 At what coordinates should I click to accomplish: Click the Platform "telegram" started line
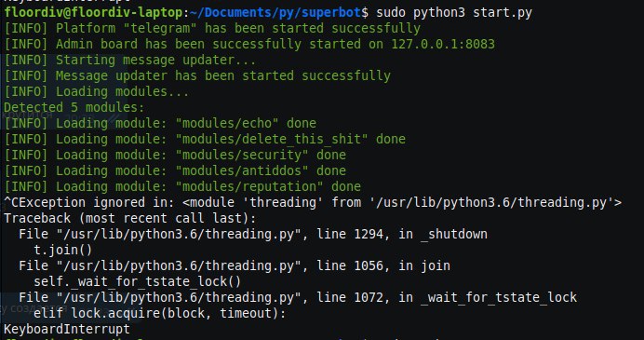click(212, 28)
